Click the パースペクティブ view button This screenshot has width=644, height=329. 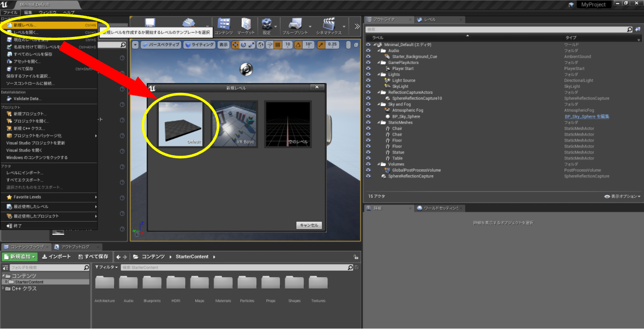[x=161, y=45]
